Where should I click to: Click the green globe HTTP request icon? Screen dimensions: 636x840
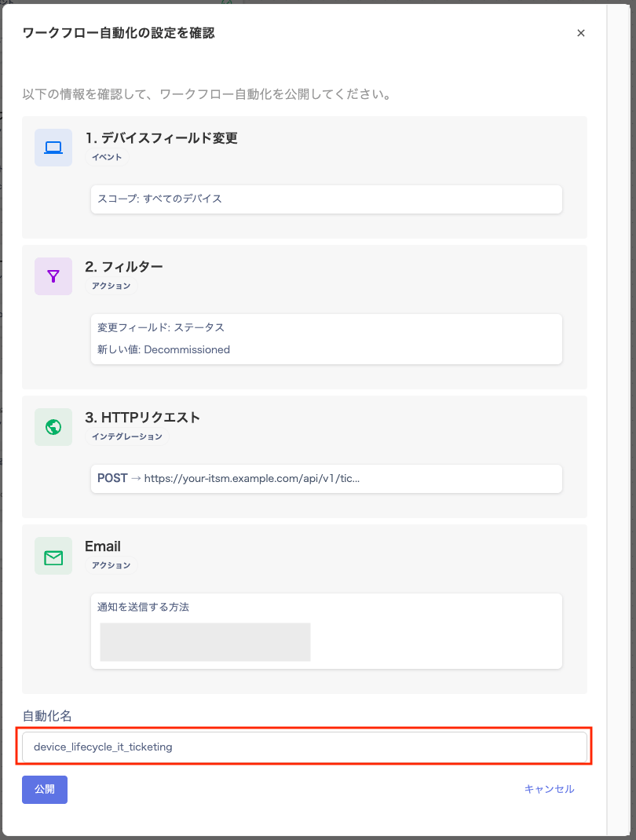pos(53,427)
